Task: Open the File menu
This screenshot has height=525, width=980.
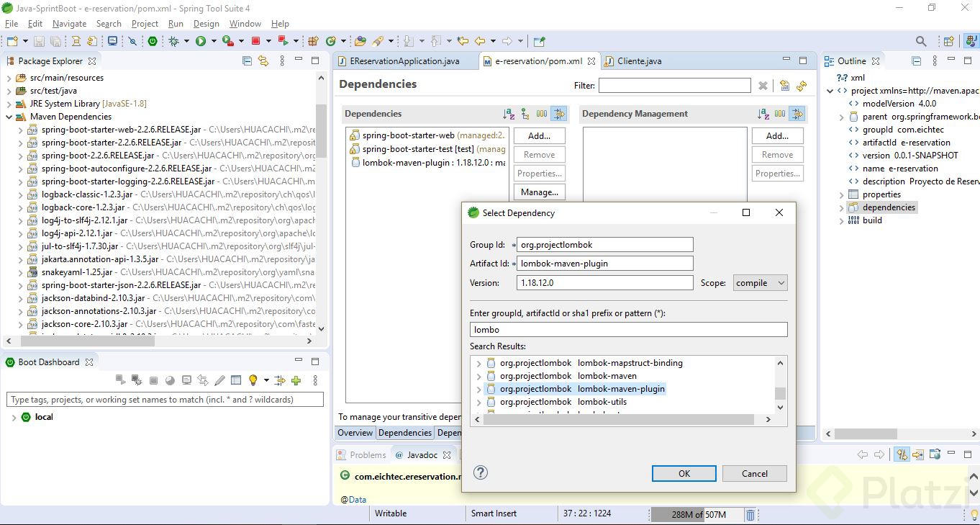Action: point(12,24)
